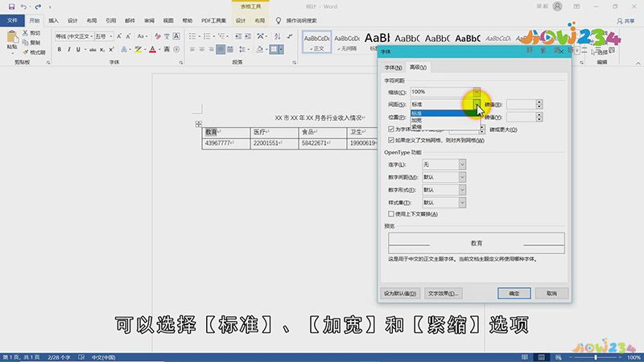Open the scale 100% dropdown

(x=477, y=92)
